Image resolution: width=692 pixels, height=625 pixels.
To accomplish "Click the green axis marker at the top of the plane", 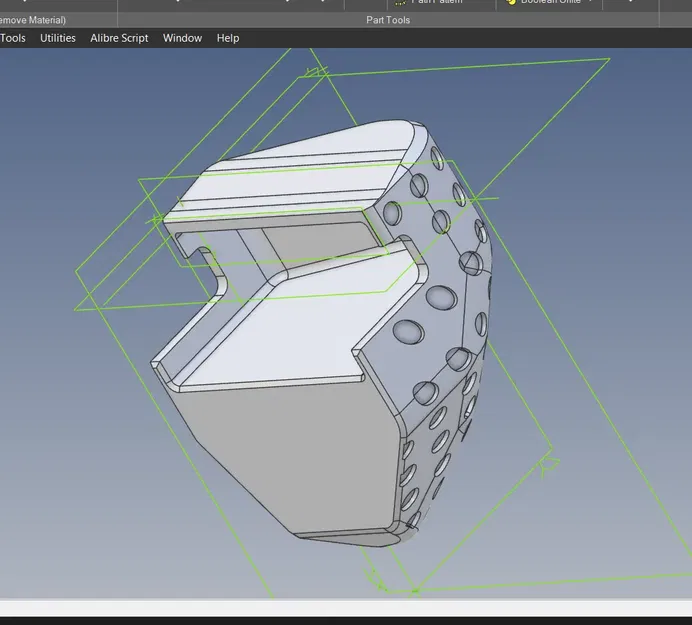I will pyautogui.click(x=316, y=72).
